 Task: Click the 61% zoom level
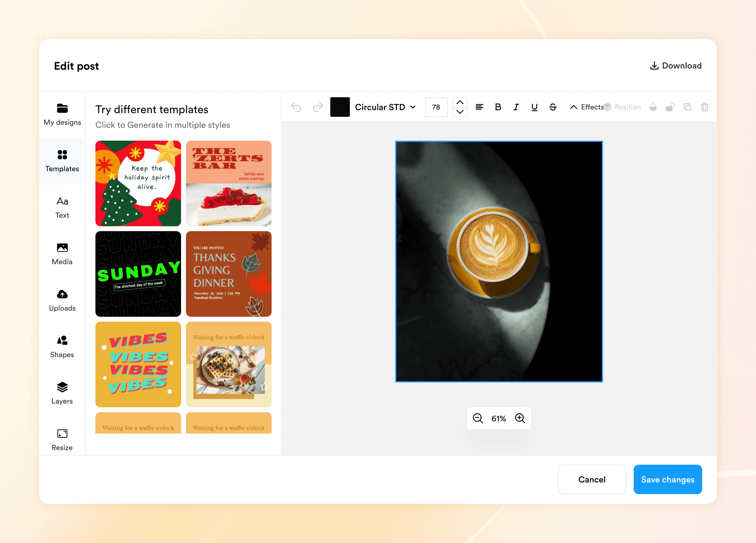499,418
